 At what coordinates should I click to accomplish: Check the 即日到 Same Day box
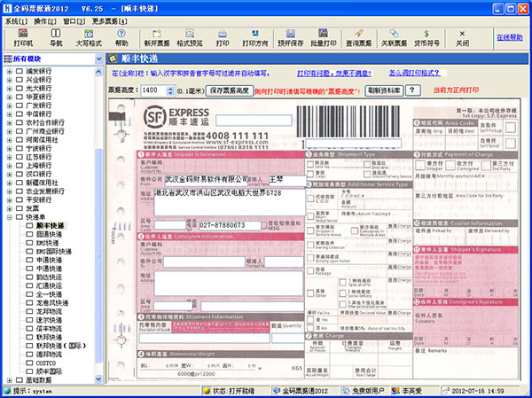tap(310, 165)
